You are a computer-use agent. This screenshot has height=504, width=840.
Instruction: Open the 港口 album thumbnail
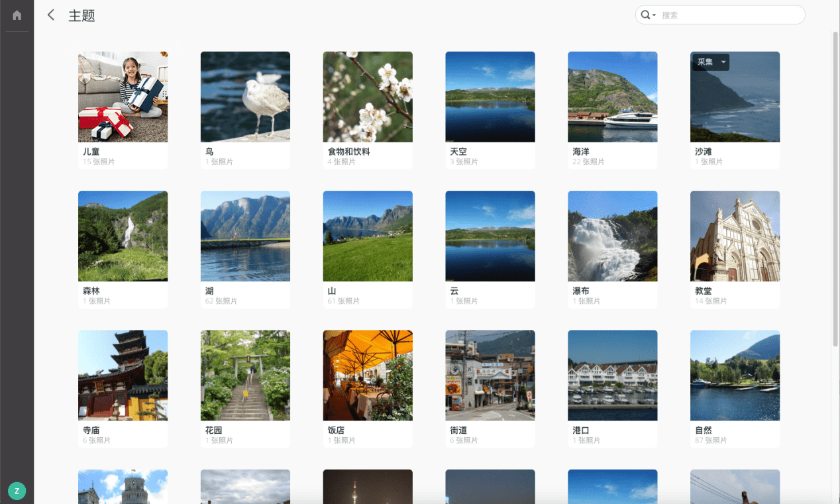point(613,376)
